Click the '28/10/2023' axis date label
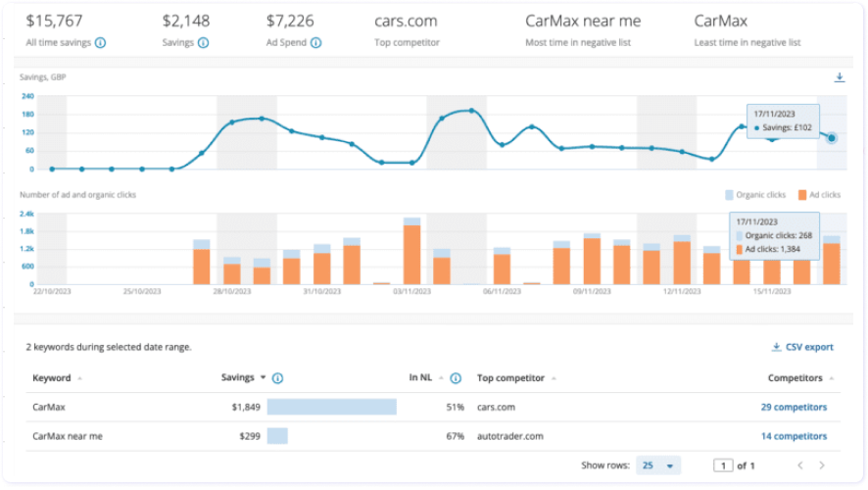Viewport: 868px width, 490px height. 232,291
